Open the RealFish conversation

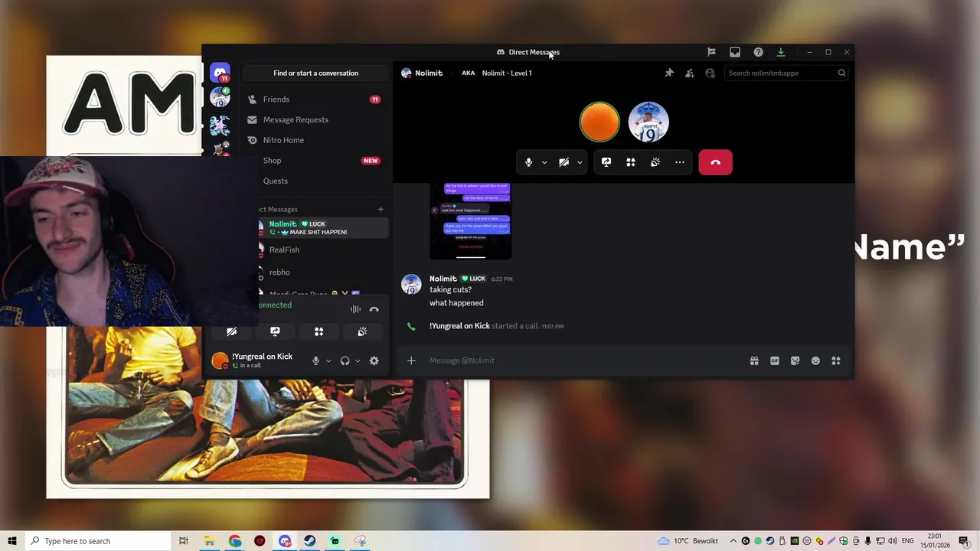pyautogui.click(x=322, y=249)
